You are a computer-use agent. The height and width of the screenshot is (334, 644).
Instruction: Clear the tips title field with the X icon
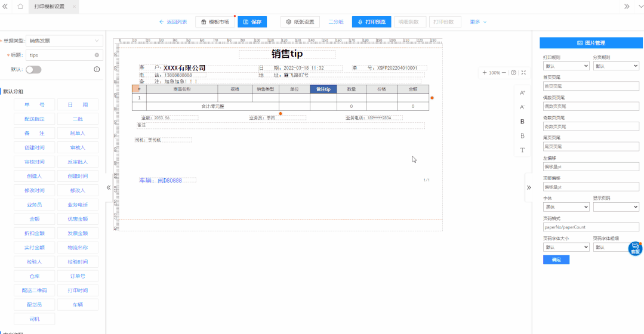[97, 55]
